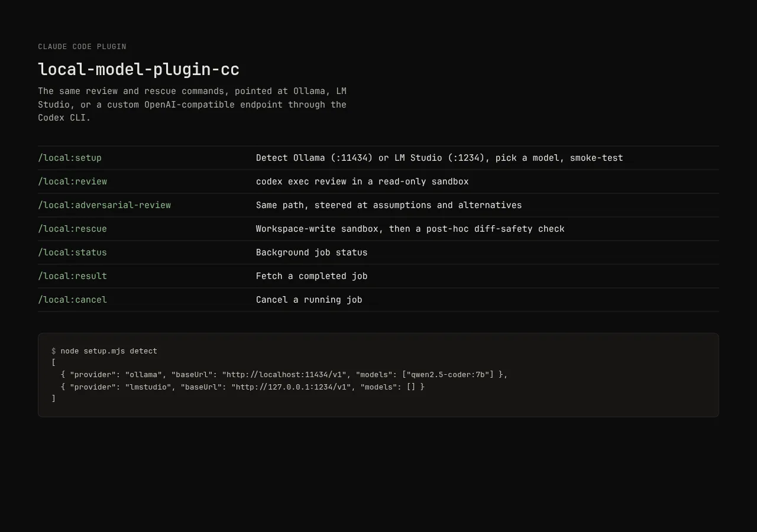Click the CLAUDE CODE PLUGIN label
This screenshot has height=532, width=757.
coord(82,47)
